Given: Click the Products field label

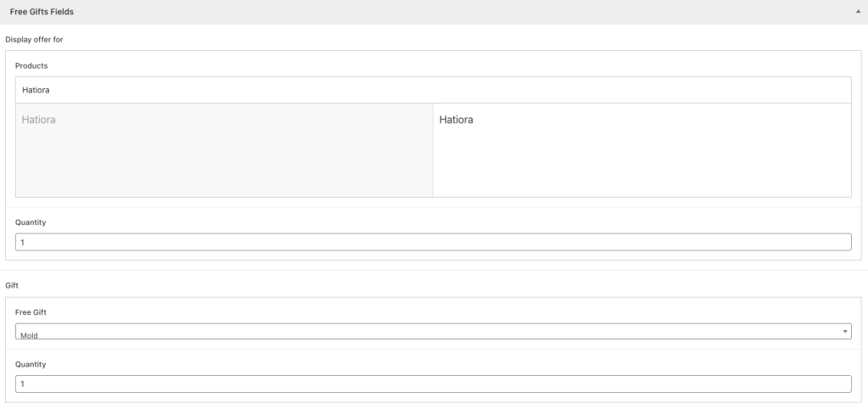Looking at the screenshot, I should pyautogui.click(x=31, y=65).
